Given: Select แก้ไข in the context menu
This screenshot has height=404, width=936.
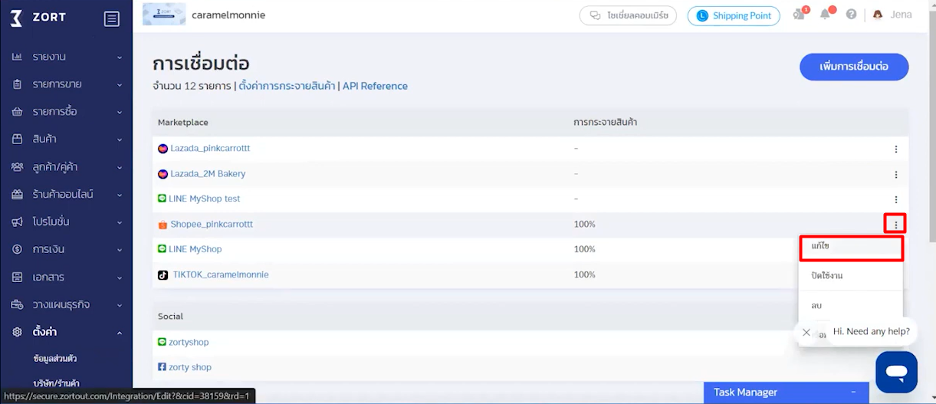Looking at the screenshot, I should 850,246.
